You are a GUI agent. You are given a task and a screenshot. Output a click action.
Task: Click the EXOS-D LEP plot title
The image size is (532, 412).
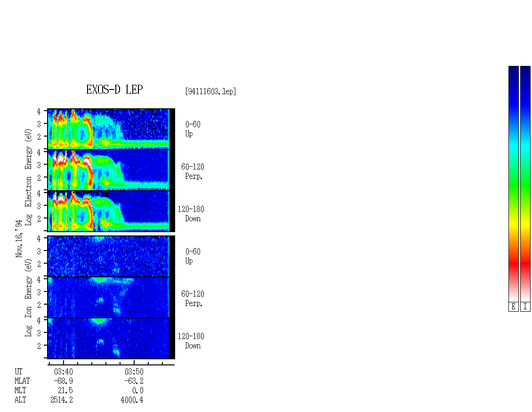(114, 89)
